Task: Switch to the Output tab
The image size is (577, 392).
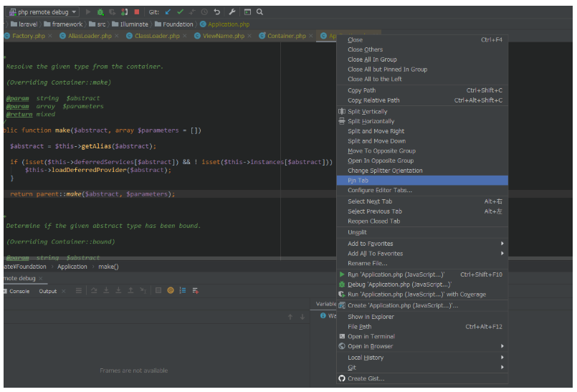Action: (x=48, y=291)
